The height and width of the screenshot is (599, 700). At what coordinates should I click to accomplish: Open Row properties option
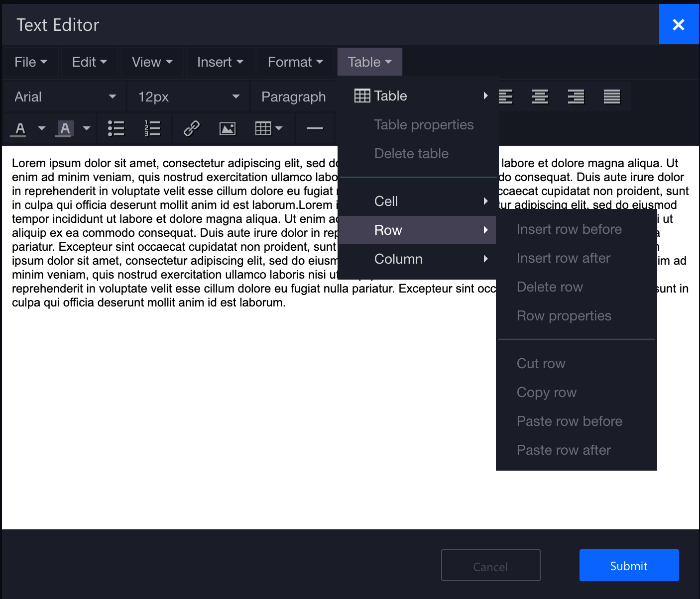(x=577, y=315)
